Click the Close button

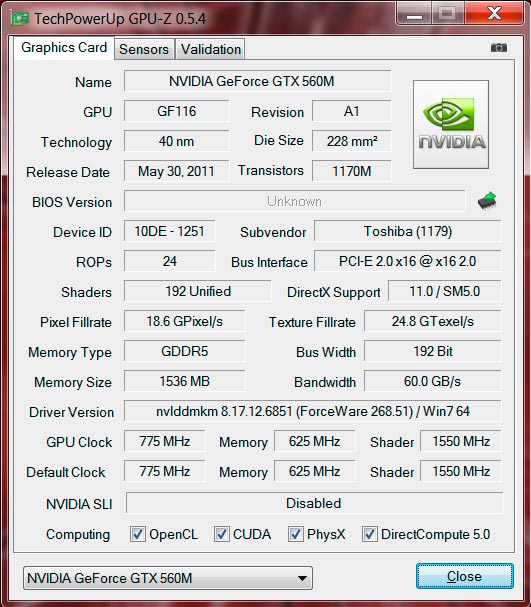[x=464, y=576]
